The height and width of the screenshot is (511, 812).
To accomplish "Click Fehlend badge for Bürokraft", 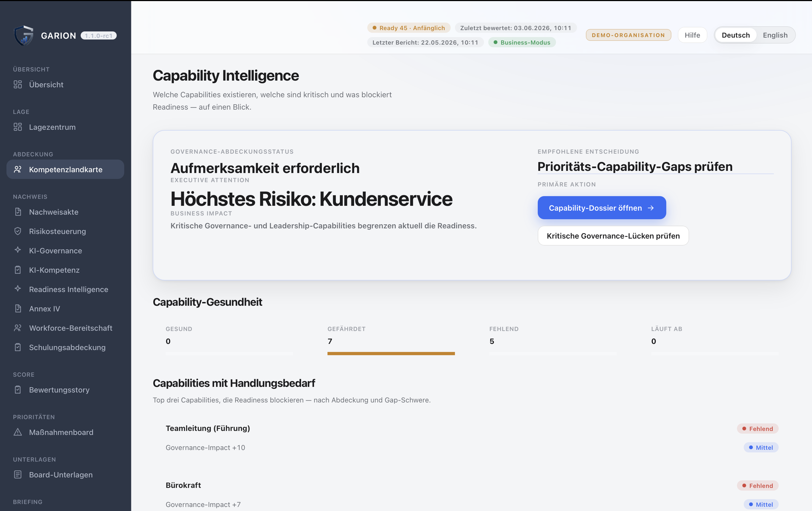I will click(757, 485).
